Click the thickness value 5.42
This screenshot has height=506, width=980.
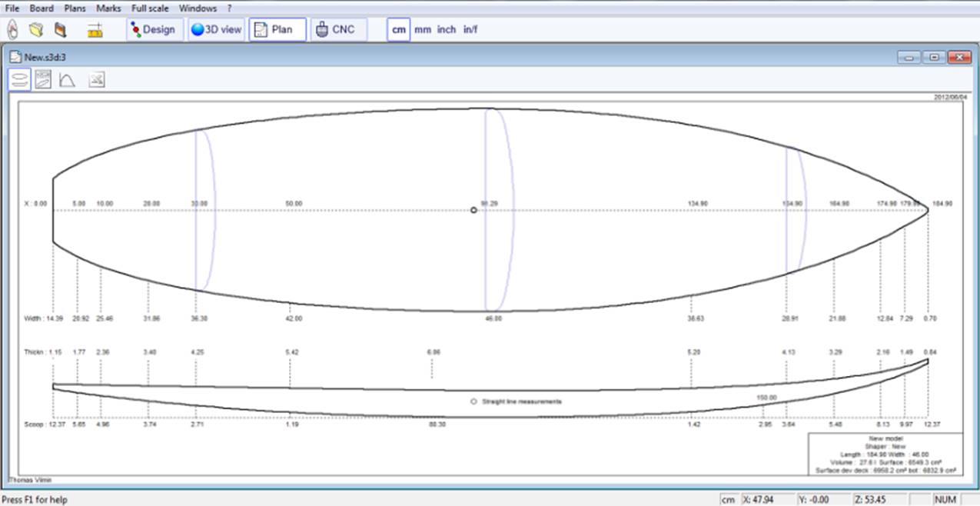pyautogui.click(x=292, y=351)
